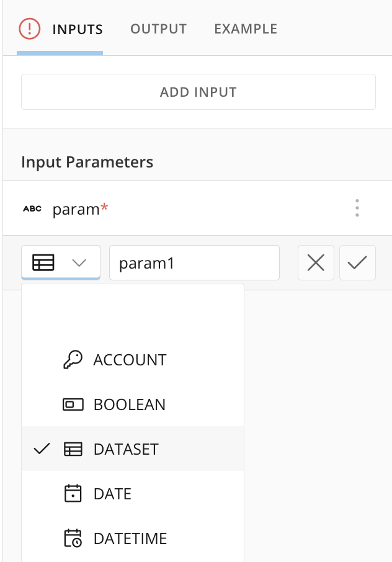Choose BOOLEAN type option
The image size is (392, 562).
click(x=129, y=404)
